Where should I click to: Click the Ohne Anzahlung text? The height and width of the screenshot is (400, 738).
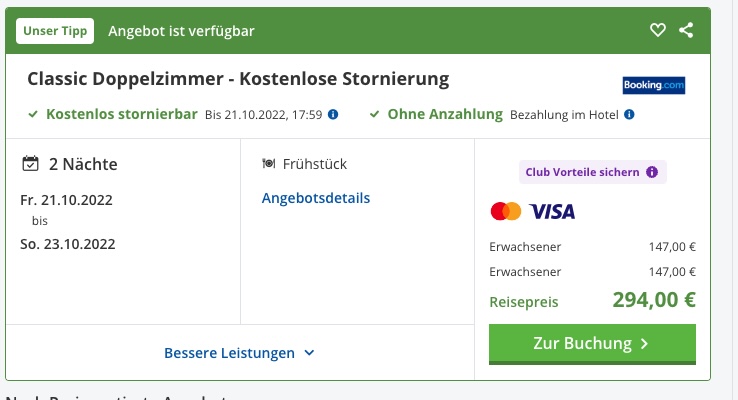[445, 115]
